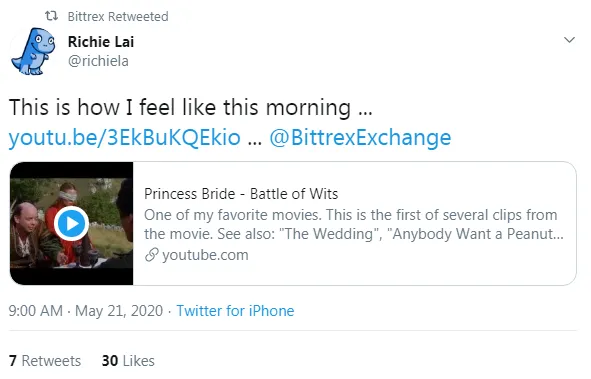
Task: Click the @richiela handle
Action: coord(98,61)
